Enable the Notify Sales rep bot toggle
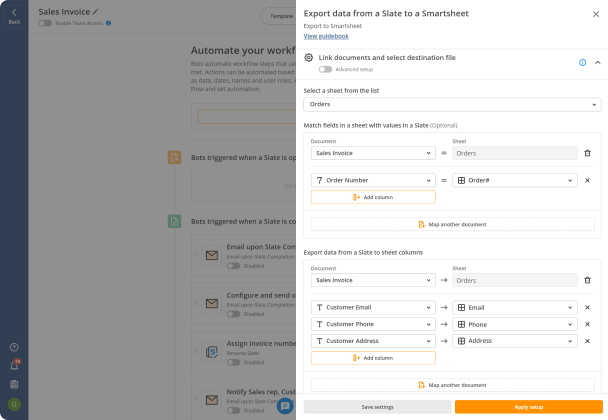The width and height of the screenshot is (608, 420). 233,411
